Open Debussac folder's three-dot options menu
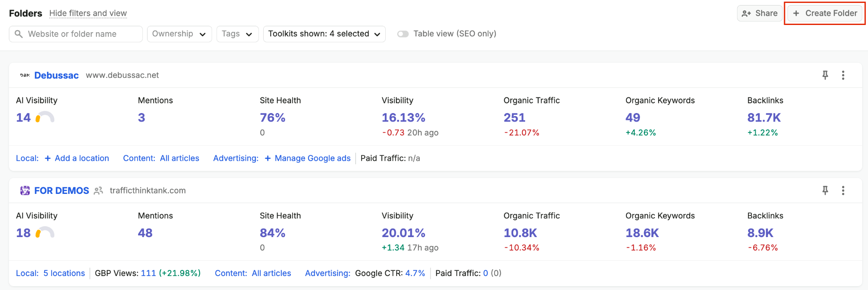This screenshot has width=868, height=290. (843, 75)
